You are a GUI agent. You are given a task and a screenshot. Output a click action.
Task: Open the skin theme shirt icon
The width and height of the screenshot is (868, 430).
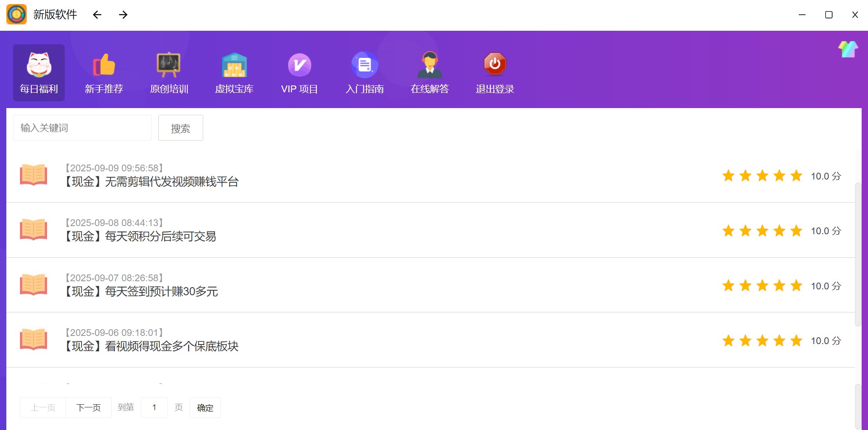pos(848,49)
